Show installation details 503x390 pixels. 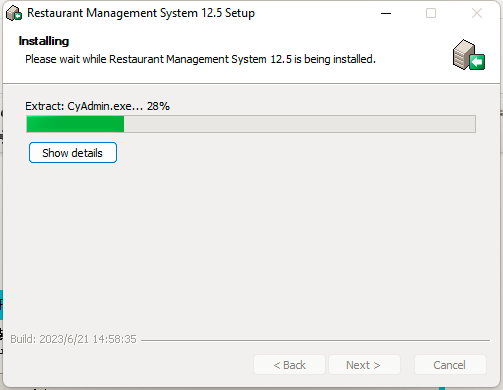pyautogui.click(x=73, y=153)
